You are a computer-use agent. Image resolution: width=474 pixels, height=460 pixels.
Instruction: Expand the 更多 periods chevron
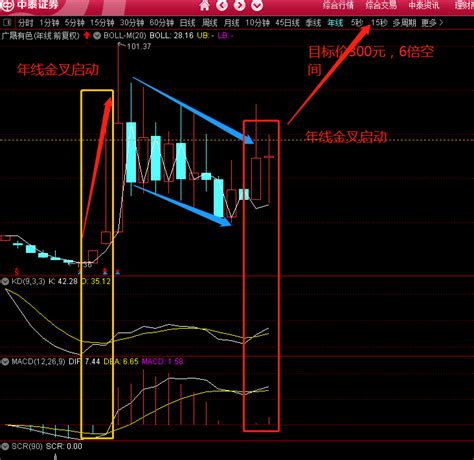coord(441,23)
